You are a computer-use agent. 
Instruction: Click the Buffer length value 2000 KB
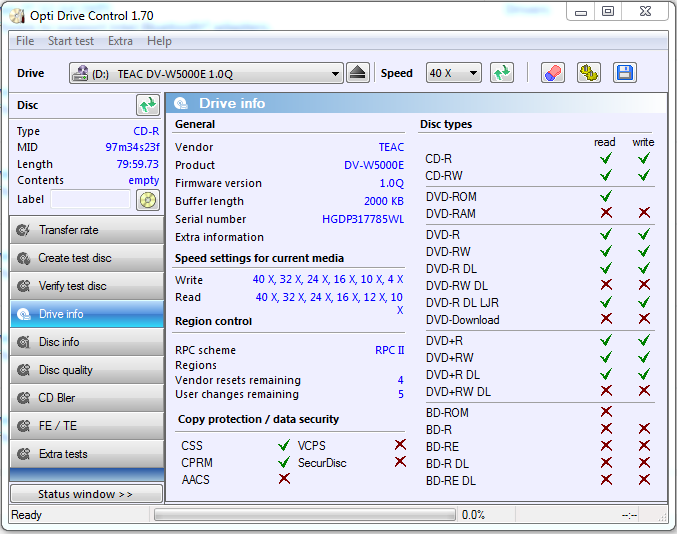pyautogui.click(x=384, y=201)
